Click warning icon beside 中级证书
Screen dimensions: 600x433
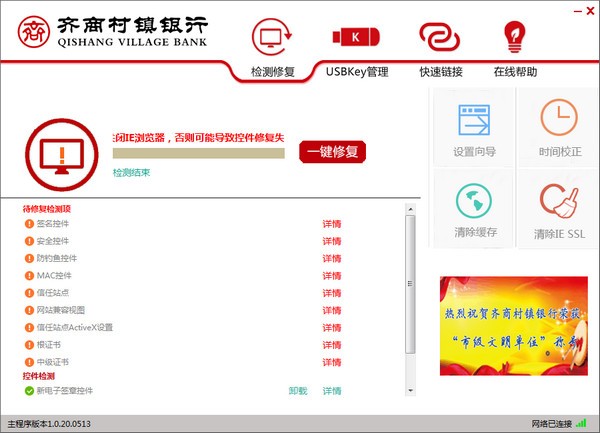pos(29,362)
